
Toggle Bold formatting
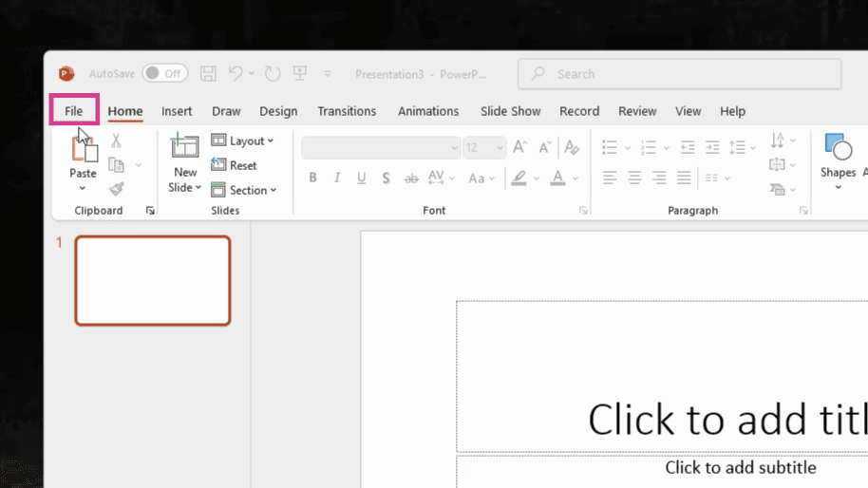coord(312,178)
